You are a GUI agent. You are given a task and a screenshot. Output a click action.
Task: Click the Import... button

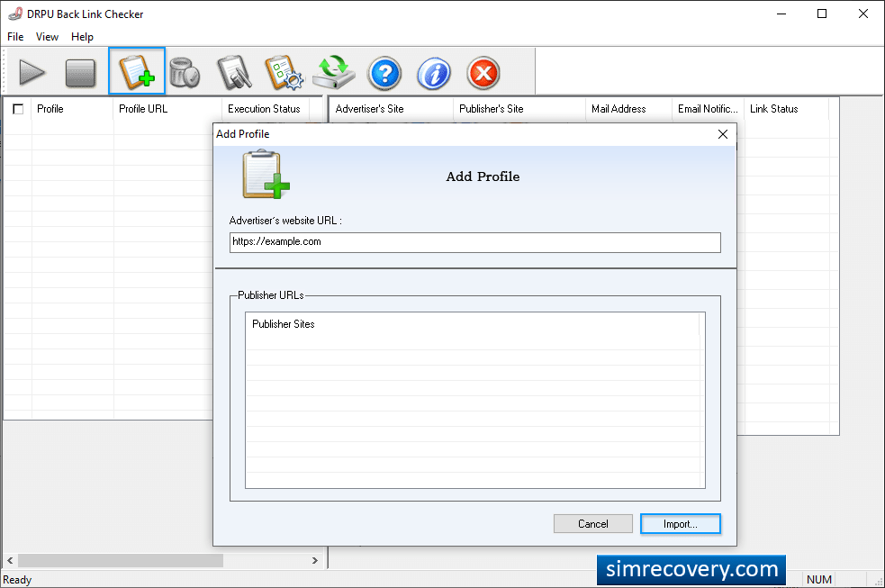coord(680,524)
